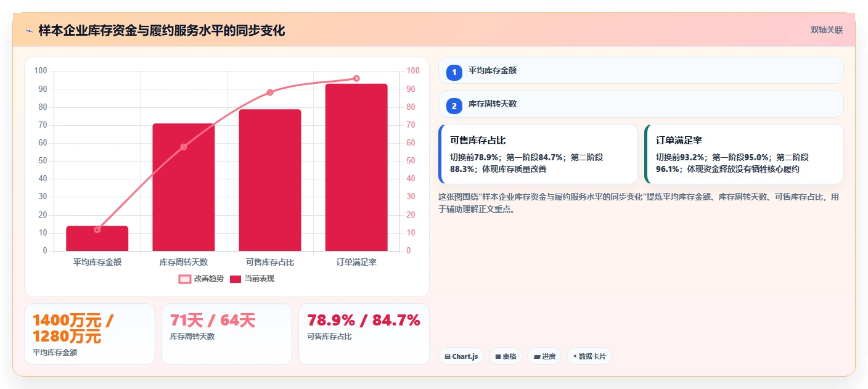The image size is (868, 389).
Task: Open the 订单满足率 detail card
Action: (x=744, y=154)
